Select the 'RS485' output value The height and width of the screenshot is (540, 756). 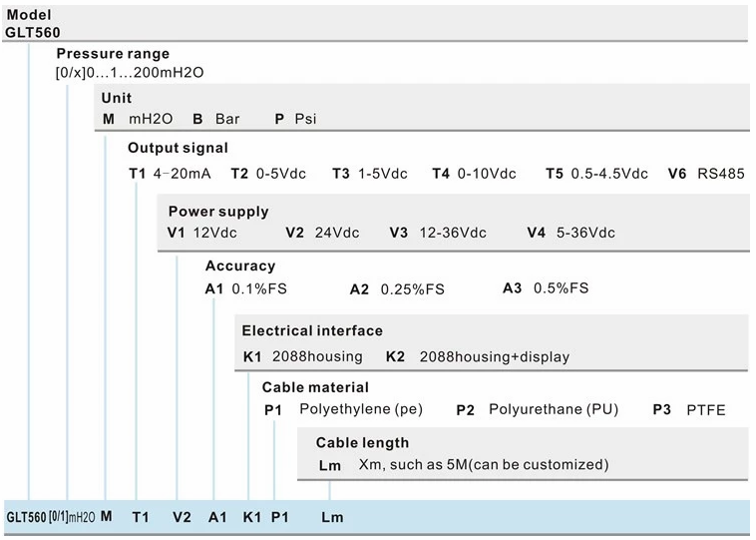tap(721, 174)
